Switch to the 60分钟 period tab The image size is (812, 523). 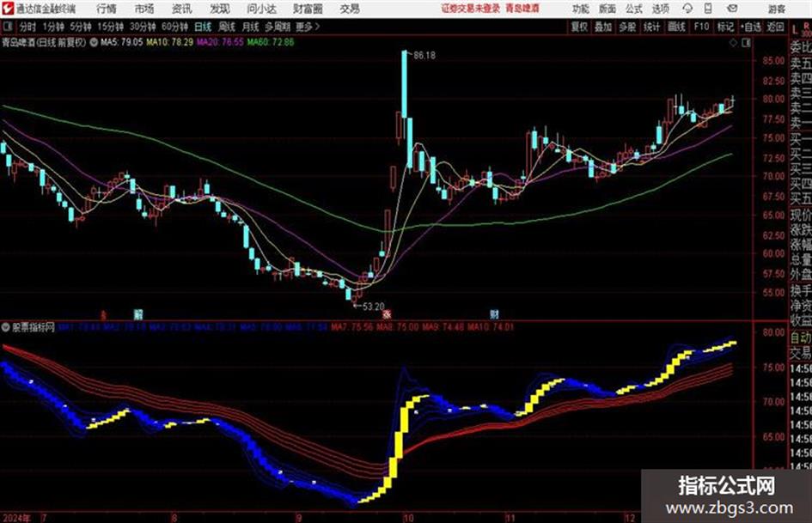point(174,27)
